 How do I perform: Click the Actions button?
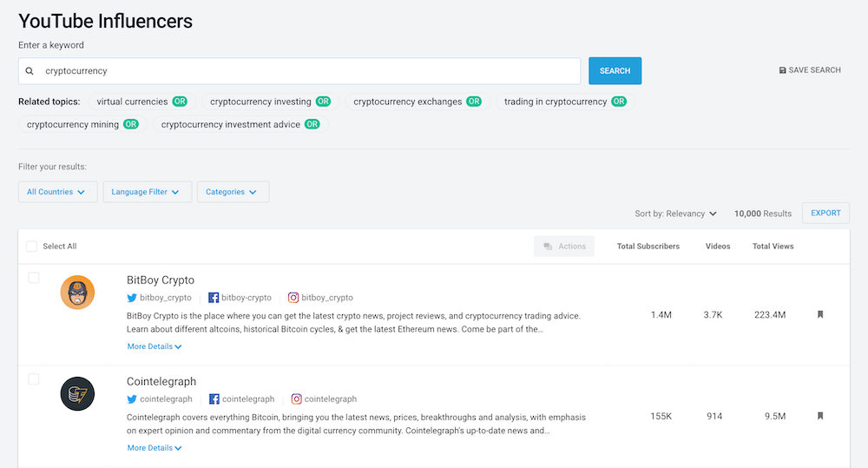(564, 247)
